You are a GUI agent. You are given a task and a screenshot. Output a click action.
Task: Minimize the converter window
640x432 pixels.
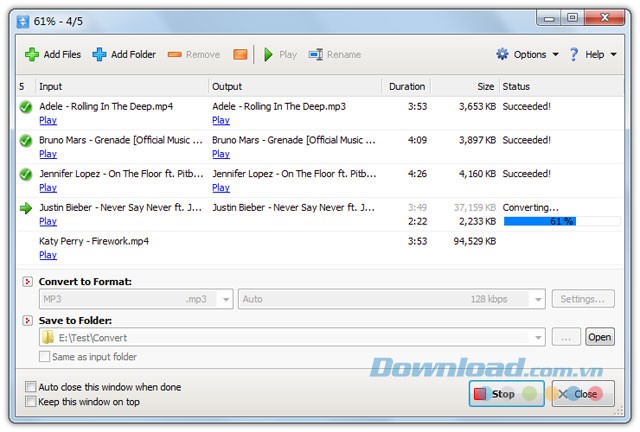tap(549, 18)
